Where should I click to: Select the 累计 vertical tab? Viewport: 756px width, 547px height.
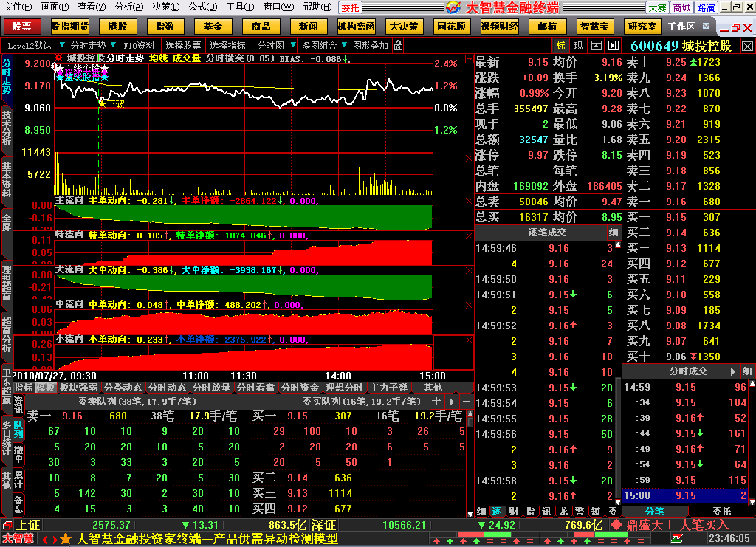pyautogui.click(x=18, y=480)
